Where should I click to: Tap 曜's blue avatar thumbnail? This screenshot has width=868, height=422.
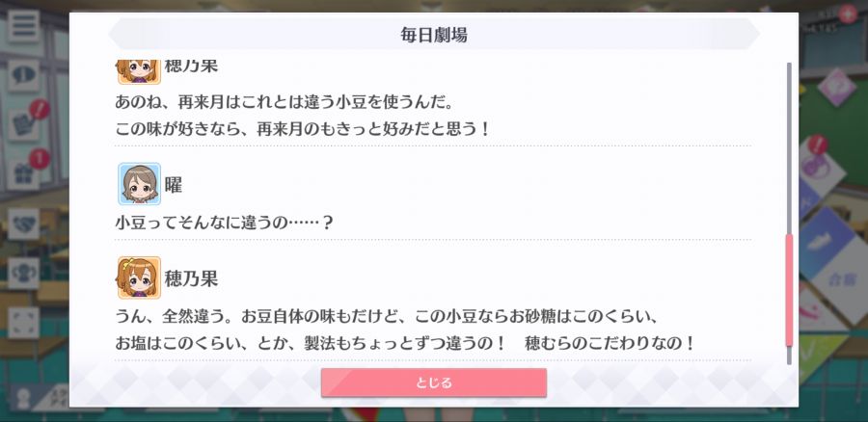coord(139,184)
